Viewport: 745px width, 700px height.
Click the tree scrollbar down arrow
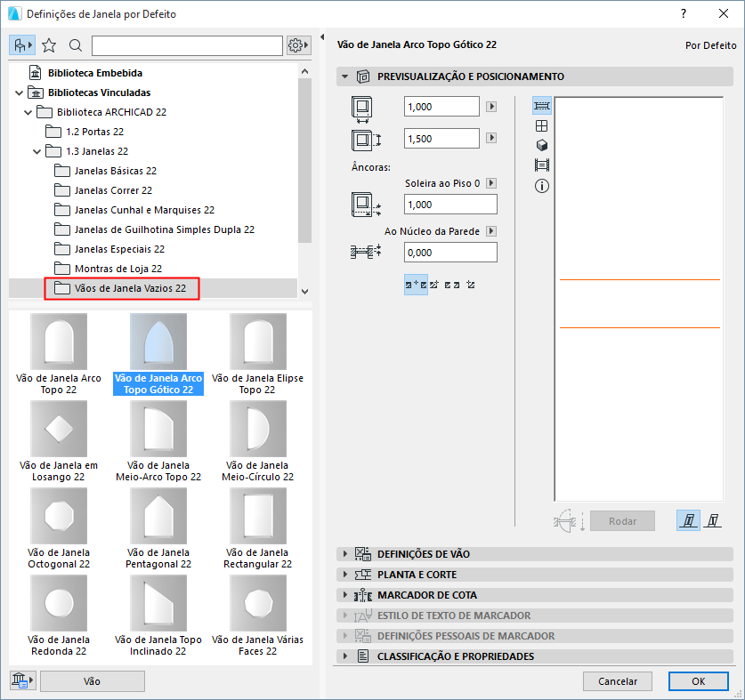305,292
